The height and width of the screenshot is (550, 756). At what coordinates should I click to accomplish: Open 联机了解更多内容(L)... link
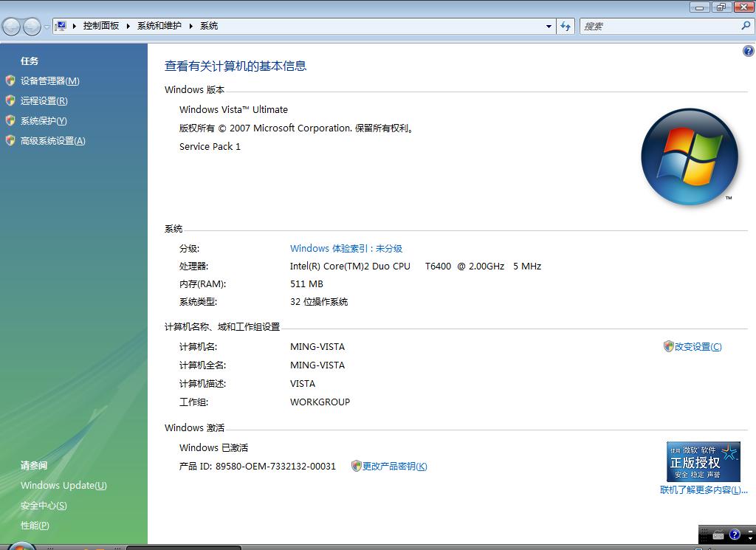pos(704,490)
